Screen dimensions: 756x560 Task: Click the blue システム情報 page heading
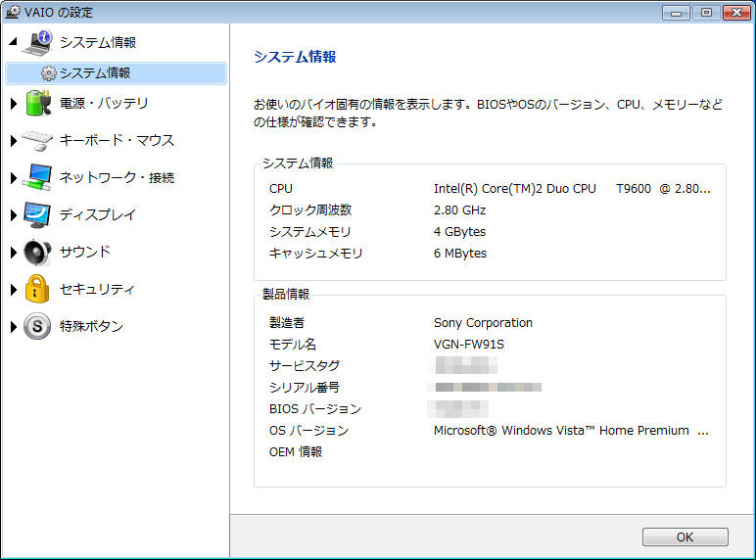pyautogui.click(x=295, y=57)
